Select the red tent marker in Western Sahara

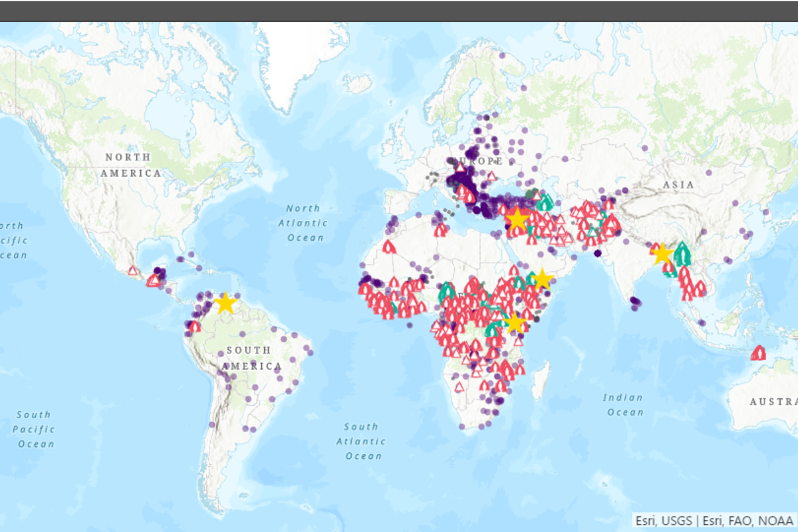(x=390, y=247)
